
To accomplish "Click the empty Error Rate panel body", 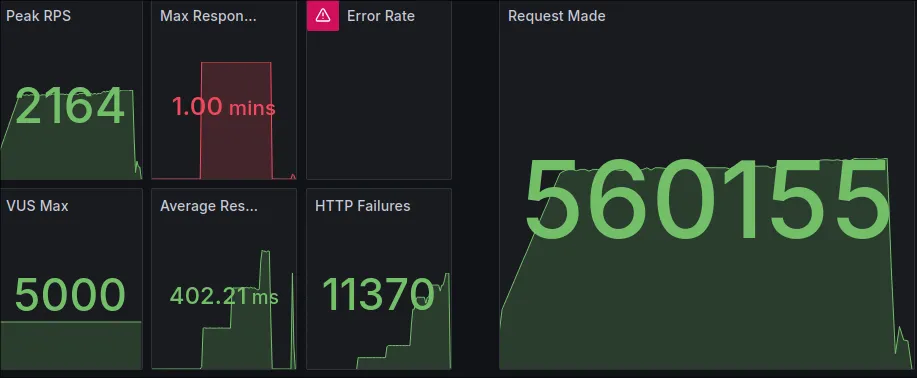I will coord(379,105).
